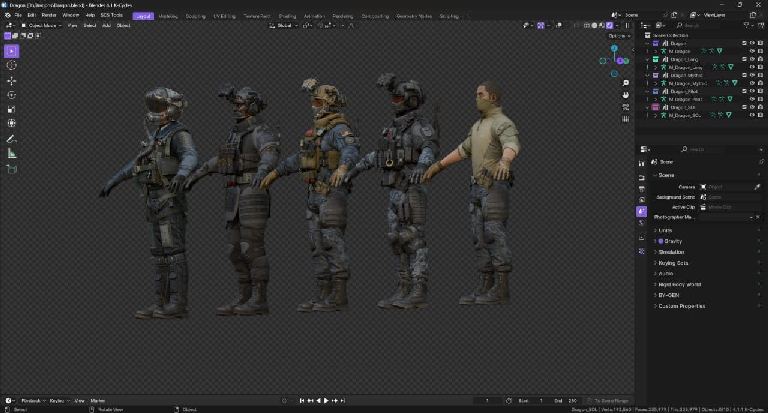Open the Tool properties tab

(x=642, y=163)
